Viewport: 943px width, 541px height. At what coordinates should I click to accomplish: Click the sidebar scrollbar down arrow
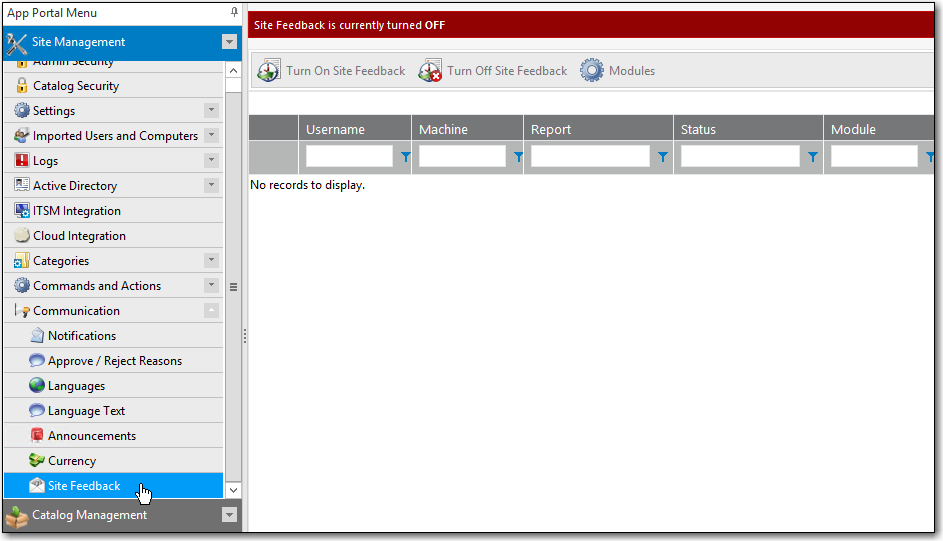234,490
